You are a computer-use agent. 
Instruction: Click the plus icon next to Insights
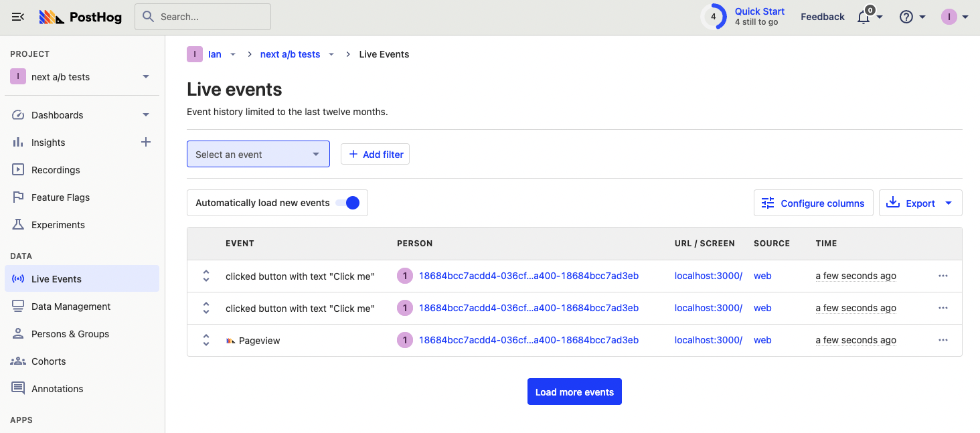[x=146, y=142]
